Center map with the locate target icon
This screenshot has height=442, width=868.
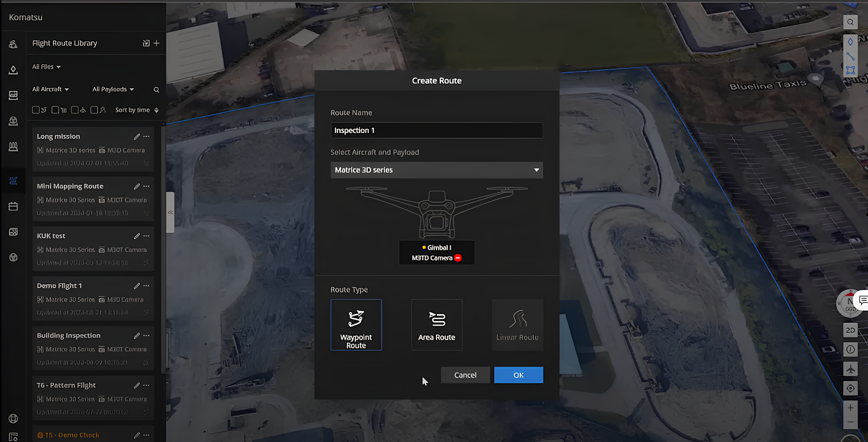(x=850, y=388)
